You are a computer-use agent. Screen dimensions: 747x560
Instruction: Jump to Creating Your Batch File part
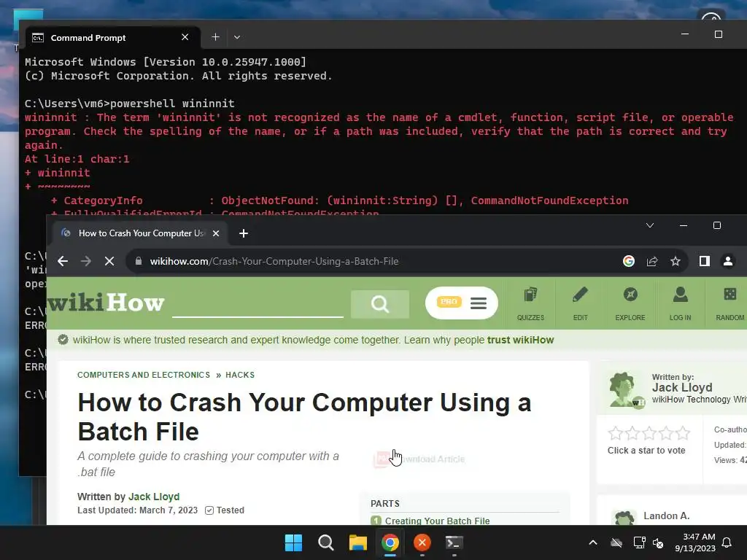tap(437, 521)
